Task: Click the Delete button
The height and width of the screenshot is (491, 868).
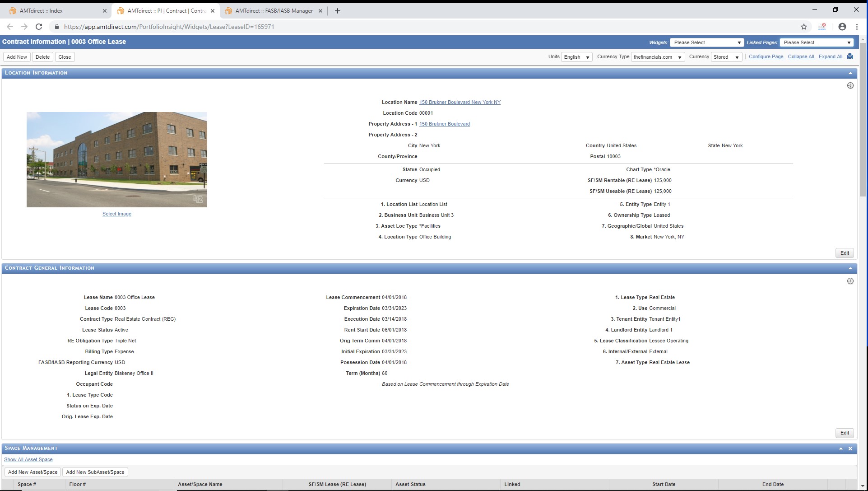Action: pyautogui.click(x=42, y=57)
